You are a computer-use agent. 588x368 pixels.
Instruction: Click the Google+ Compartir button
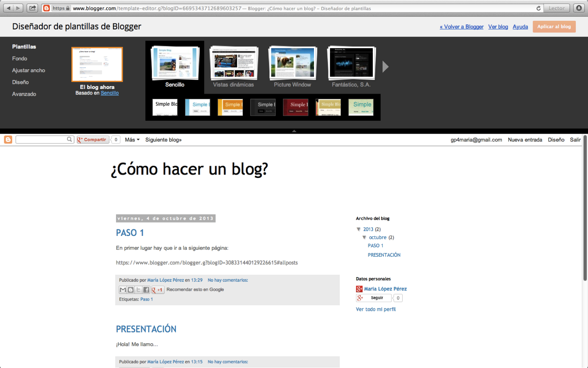pos(93,140)
